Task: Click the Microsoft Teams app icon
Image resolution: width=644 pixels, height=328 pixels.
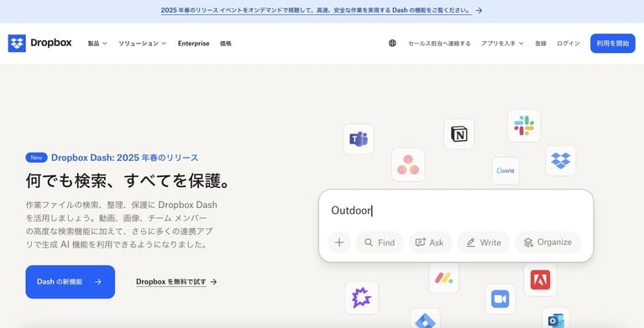Action: [359, 139]
